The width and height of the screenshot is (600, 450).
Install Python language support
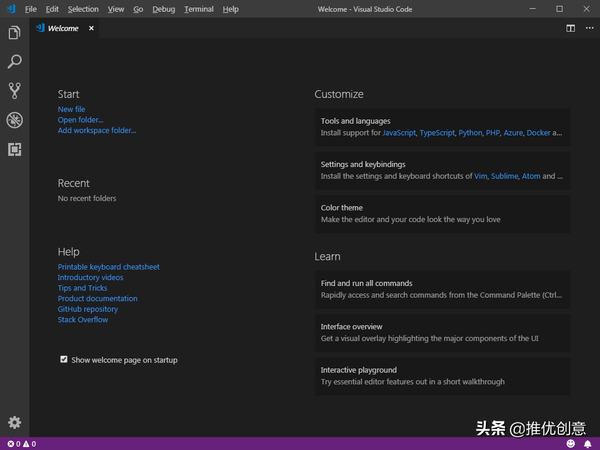click(470, 133)
